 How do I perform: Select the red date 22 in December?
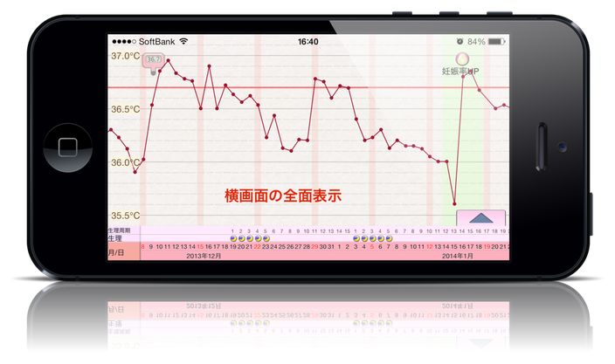[x=258, y=246]
